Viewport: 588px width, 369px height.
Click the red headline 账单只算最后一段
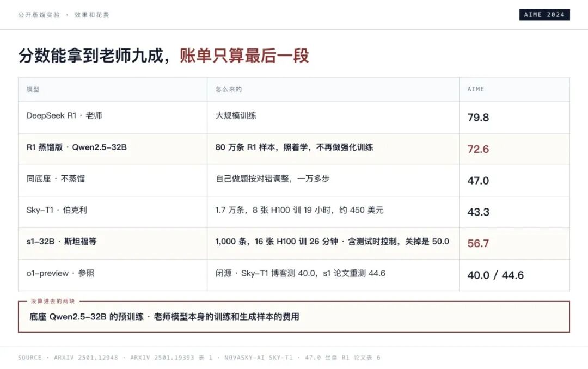[x=244, y=56]
